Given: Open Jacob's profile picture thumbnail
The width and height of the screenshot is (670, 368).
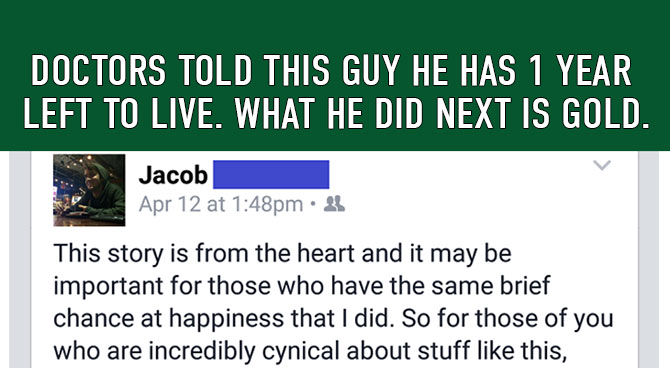Looking at the screenshot, I should pos(89,190).
